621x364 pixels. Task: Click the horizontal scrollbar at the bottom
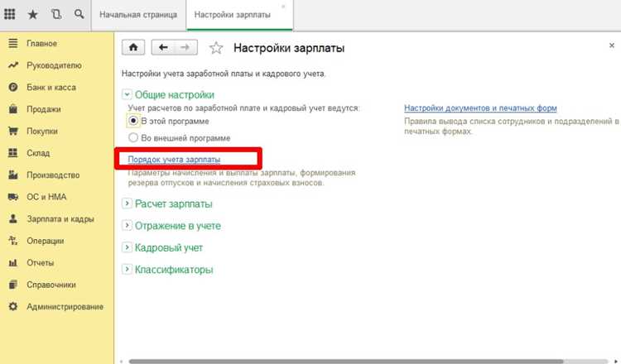coord(346,362)
